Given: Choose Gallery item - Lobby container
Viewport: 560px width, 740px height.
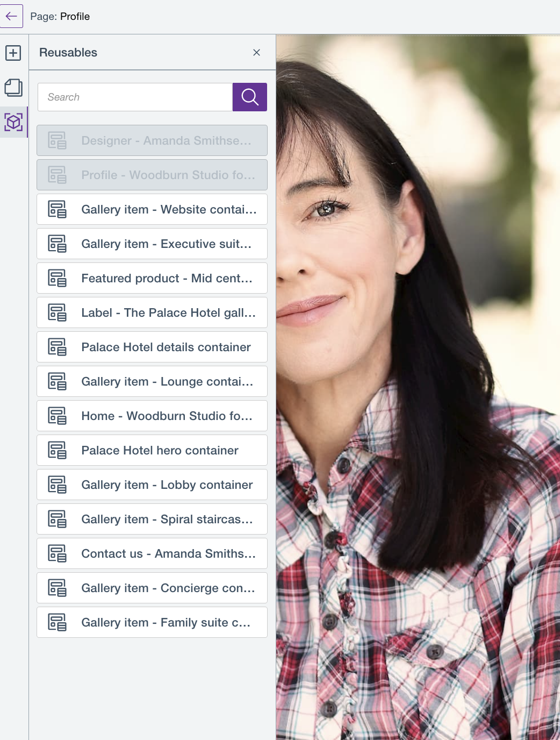Looking at the screenshot, I should coord(152,485).
